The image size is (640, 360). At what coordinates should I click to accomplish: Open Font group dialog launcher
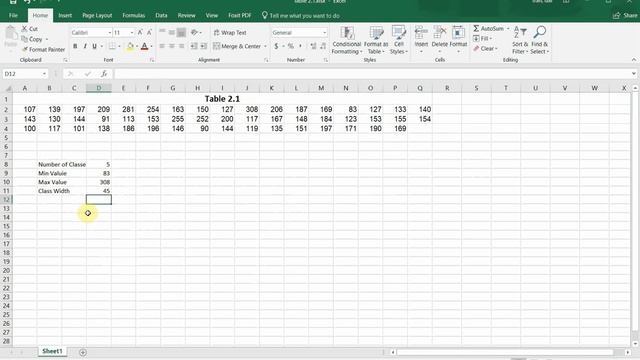tap(152, 60)
